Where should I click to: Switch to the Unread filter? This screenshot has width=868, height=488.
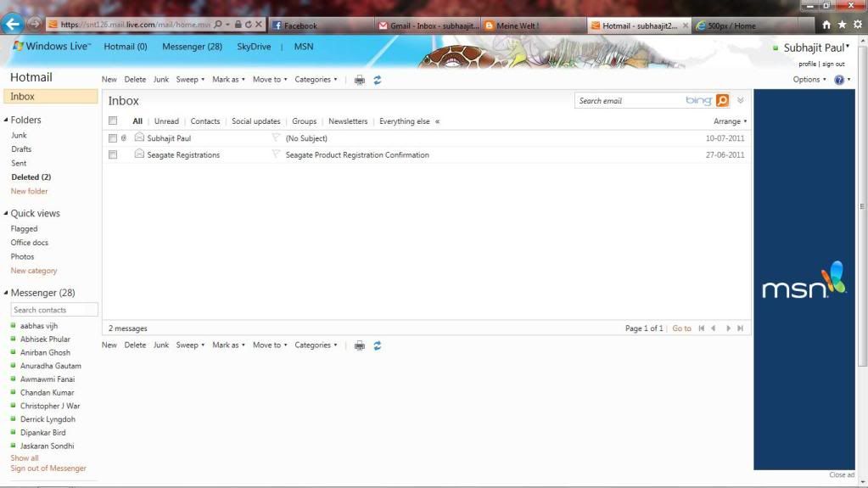(166, 121)
